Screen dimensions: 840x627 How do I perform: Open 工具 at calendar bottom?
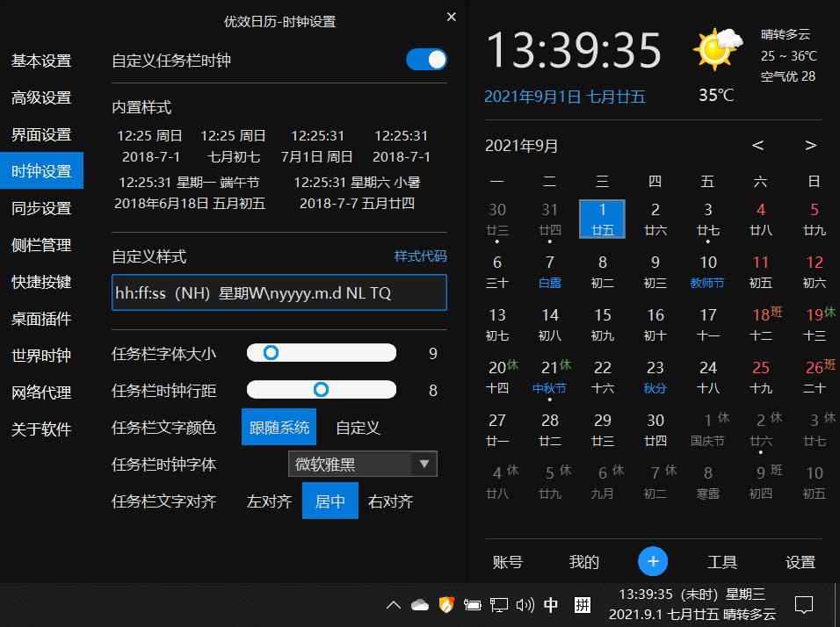(722, 562)
